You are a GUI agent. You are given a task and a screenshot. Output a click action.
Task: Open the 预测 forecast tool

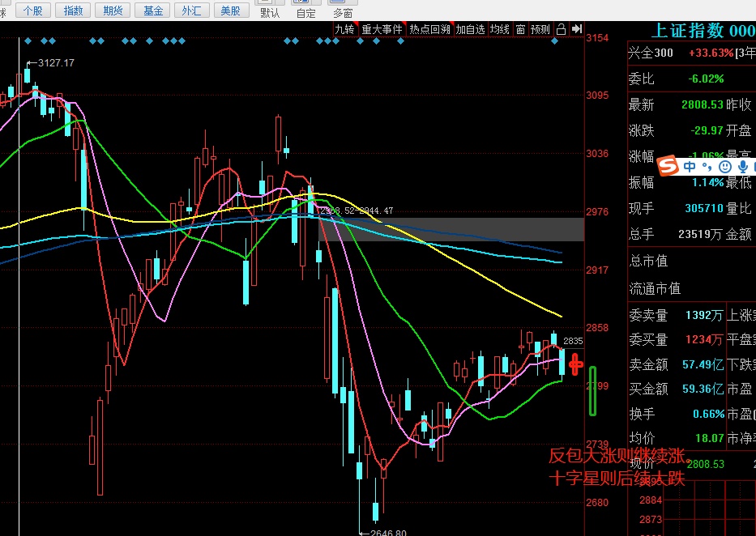[540, 29]
